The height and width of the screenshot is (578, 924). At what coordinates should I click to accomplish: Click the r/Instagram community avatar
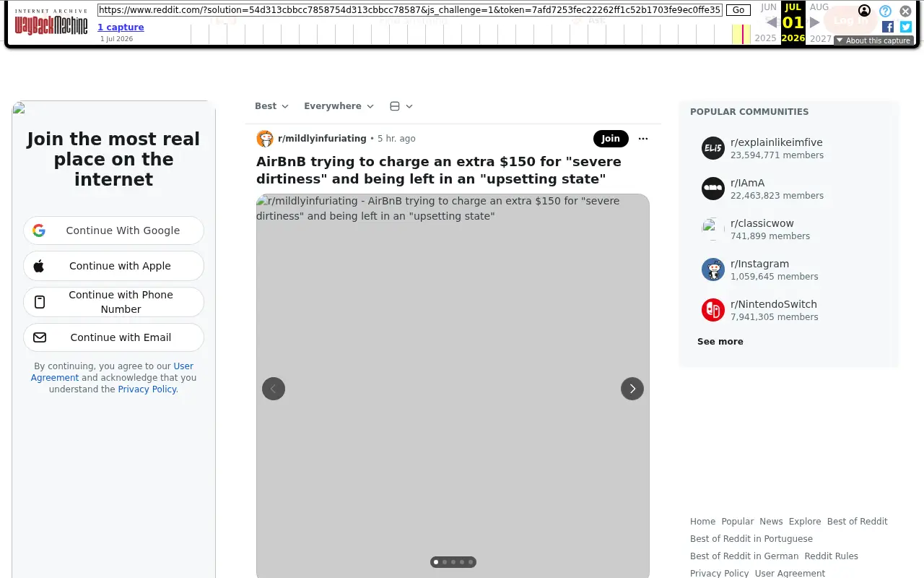(x=713, y=269)
